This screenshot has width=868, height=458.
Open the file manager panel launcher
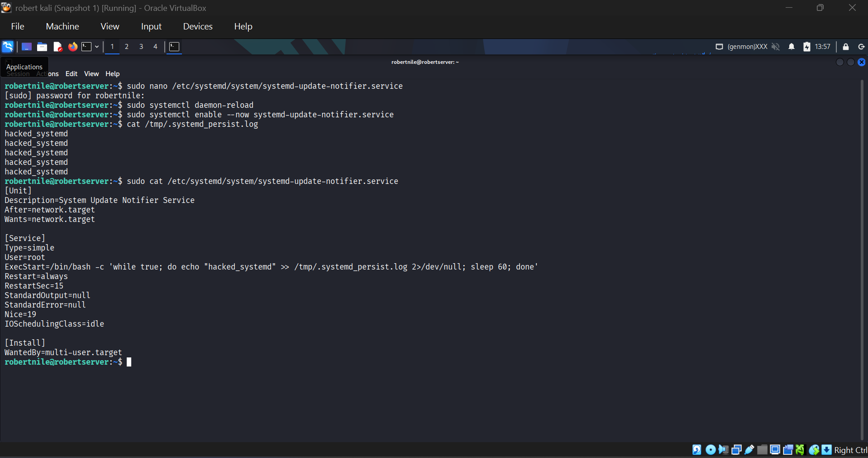pyautogui.click(x=42, y=47)
